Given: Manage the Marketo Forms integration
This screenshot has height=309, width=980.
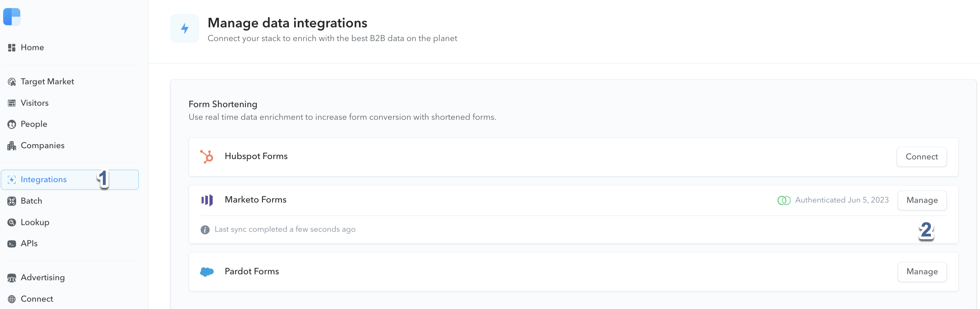Looking at the screenshot, I should (922, 200).
